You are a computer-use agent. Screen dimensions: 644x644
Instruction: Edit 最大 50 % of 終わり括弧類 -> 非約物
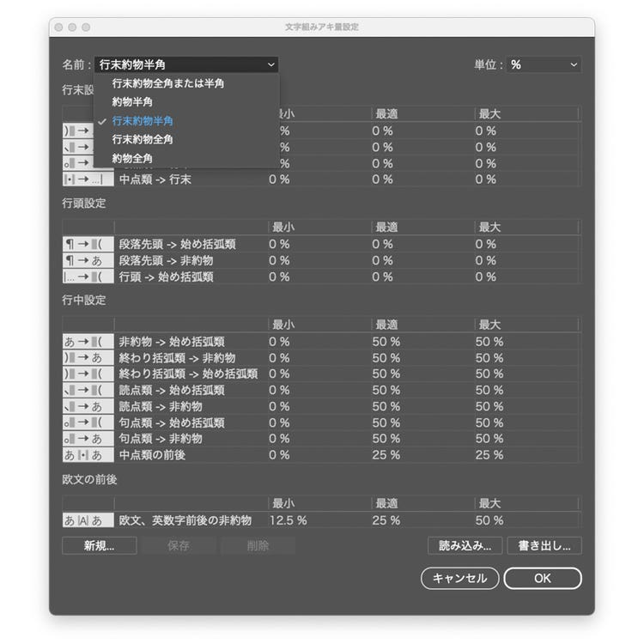click(489, 358)
